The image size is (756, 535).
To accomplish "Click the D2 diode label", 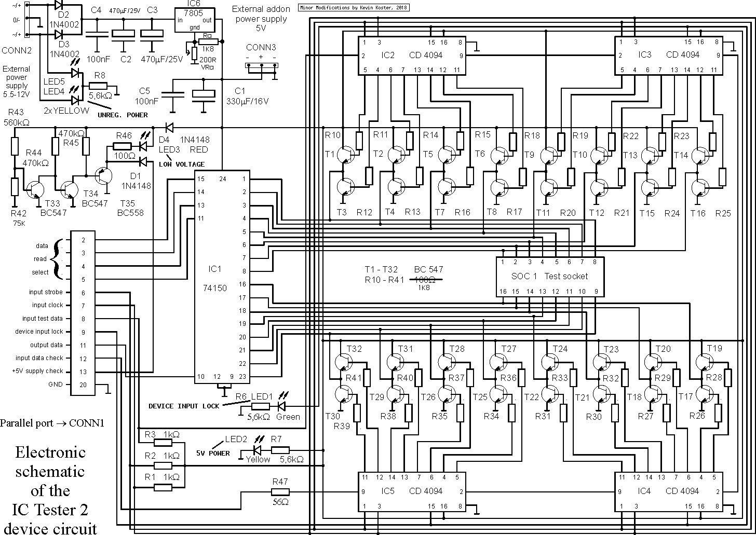I will 63,15.
